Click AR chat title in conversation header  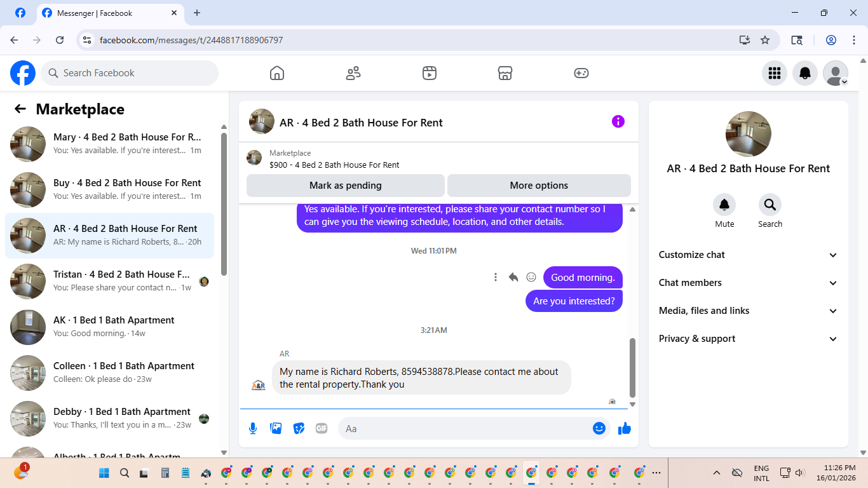click(361, 123)
